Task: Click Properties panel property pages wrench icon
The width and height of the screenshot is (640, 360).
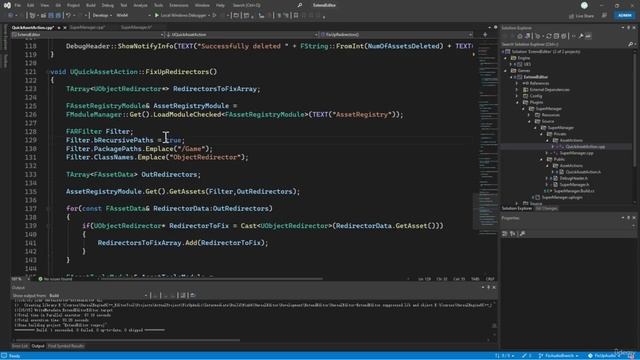Action: (x=522, y=234)
